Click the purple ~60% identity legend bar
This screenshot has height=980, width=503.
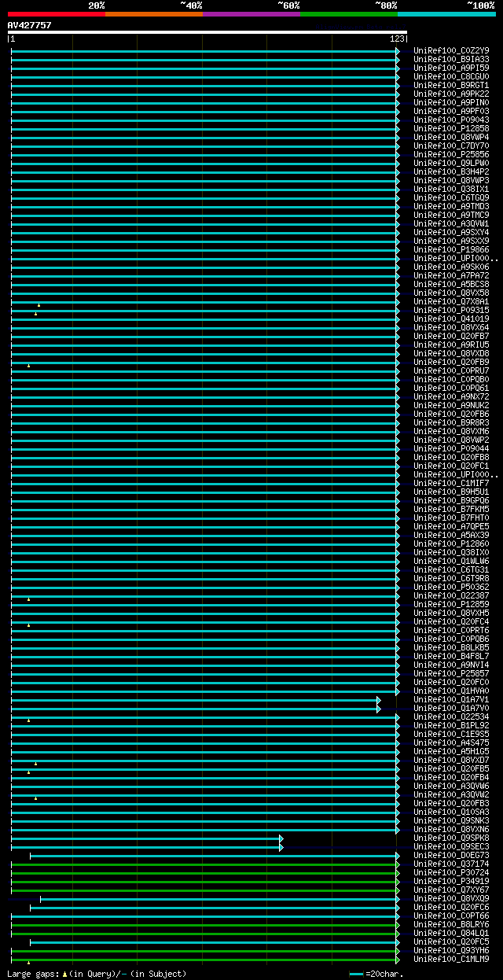click(x=251, y=13)
